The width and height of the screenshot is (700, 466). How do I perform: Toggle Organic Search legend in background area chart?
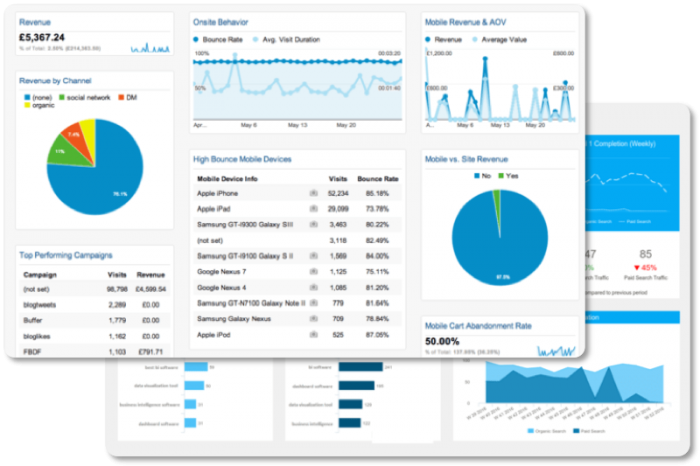point(546,431)
